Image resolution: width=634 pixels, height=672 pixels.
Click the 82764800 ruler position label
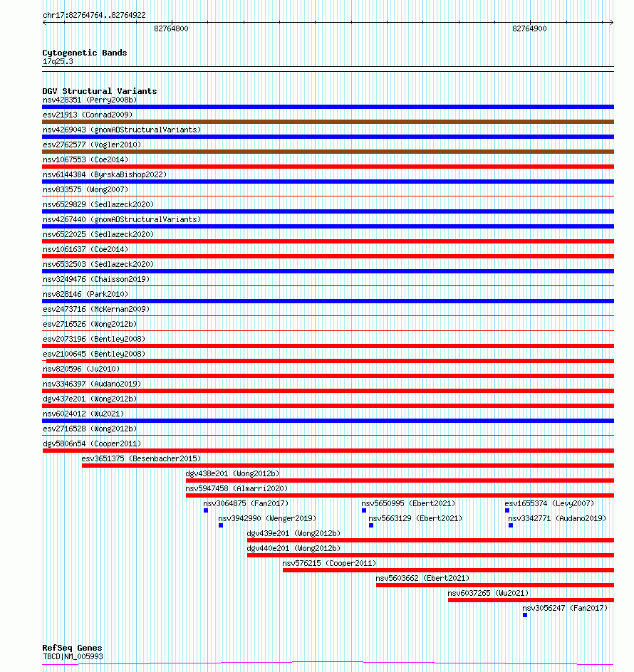[171, 28]
